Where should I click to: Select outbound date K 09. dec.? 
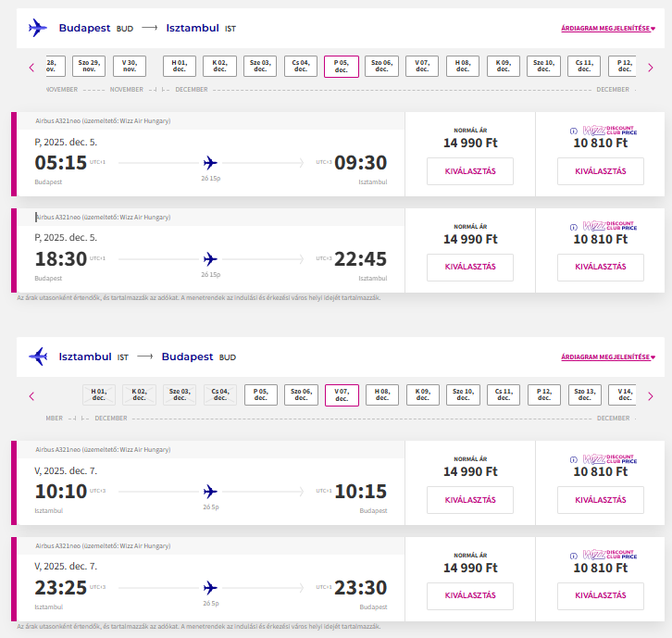tap(504, 67)
